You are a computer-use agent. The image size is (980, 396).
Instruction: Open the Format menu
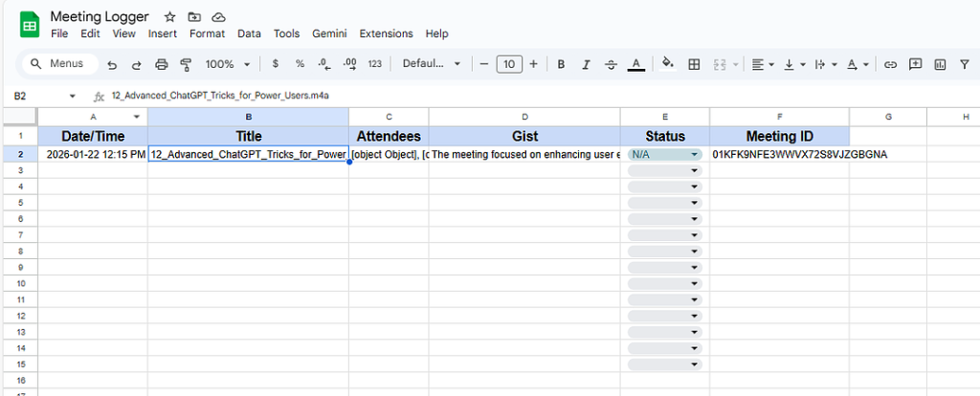[x=207, y=33]
